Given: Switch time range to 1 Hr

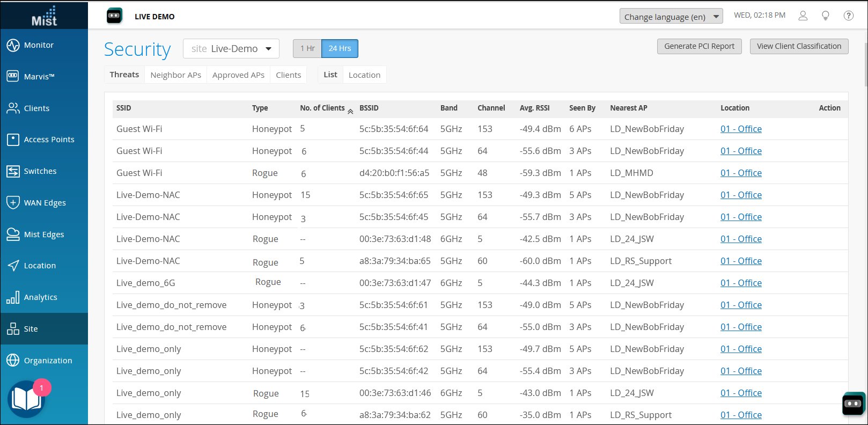Looking at the screenshot, I should click(x=307, y=48).
